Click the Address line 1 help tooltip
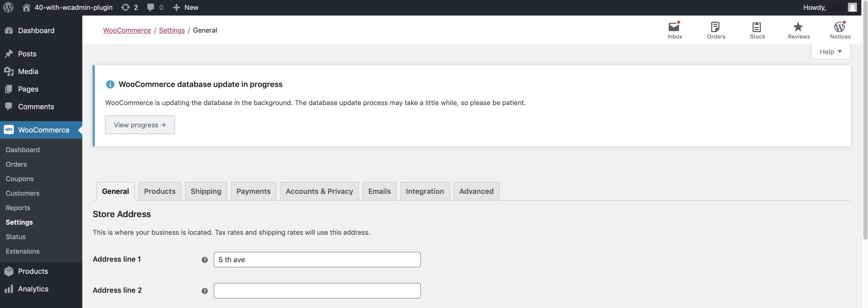 pyautogui.click(x=204, y=260)
